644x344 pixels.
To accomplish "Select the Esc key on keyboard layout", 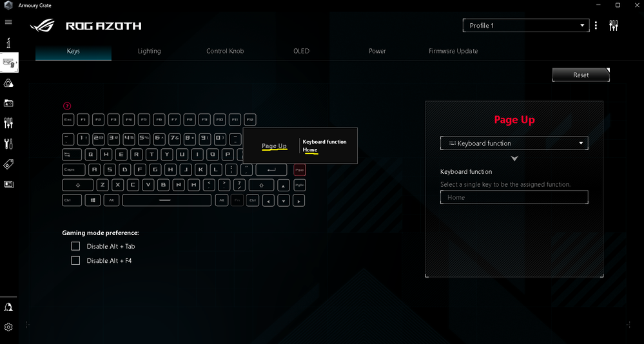I will [68, 120].
